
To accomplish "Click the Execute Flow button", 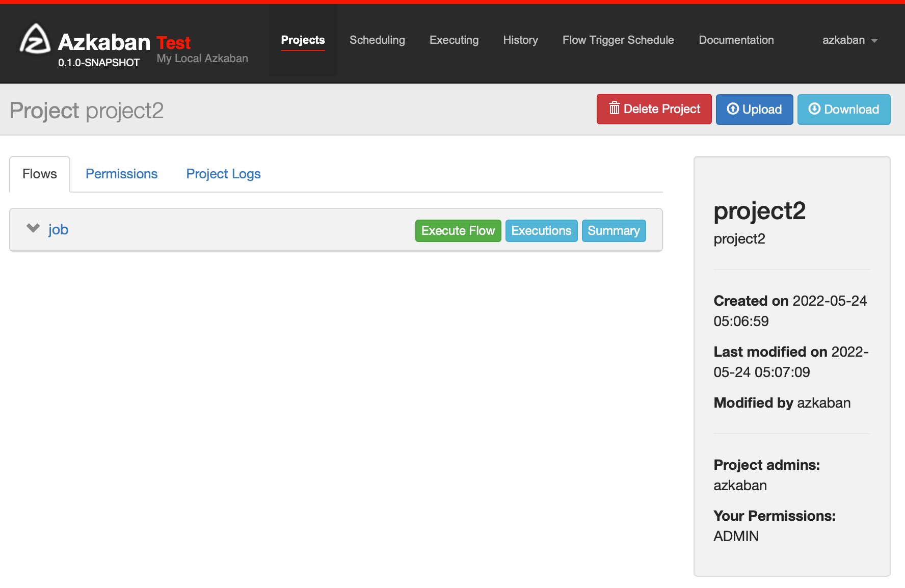I will tap(458, 231).
